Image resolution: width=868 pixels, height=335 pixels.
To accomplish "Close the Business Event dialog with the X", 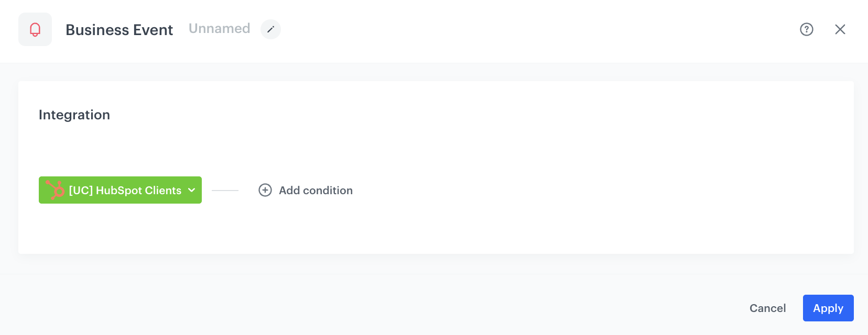I will tap(841, 29).
